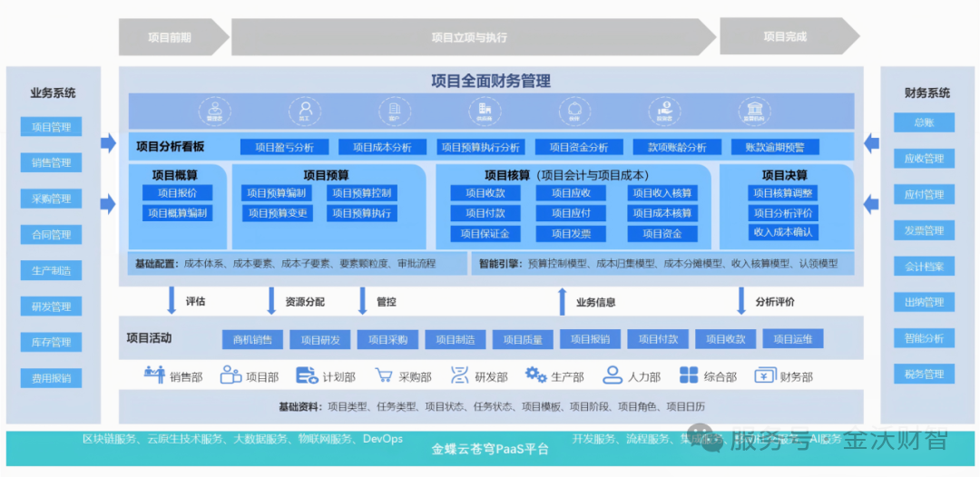980x477 pixels.
Task: Click the 项目发票 box
Action: 571,234
